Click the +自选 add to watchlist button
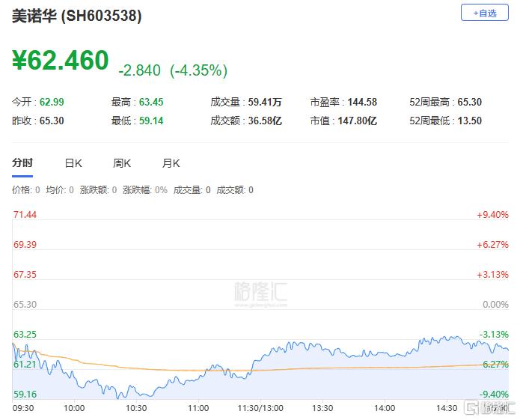The height and width of the screenshot is (420, 520). coord(484,13)
